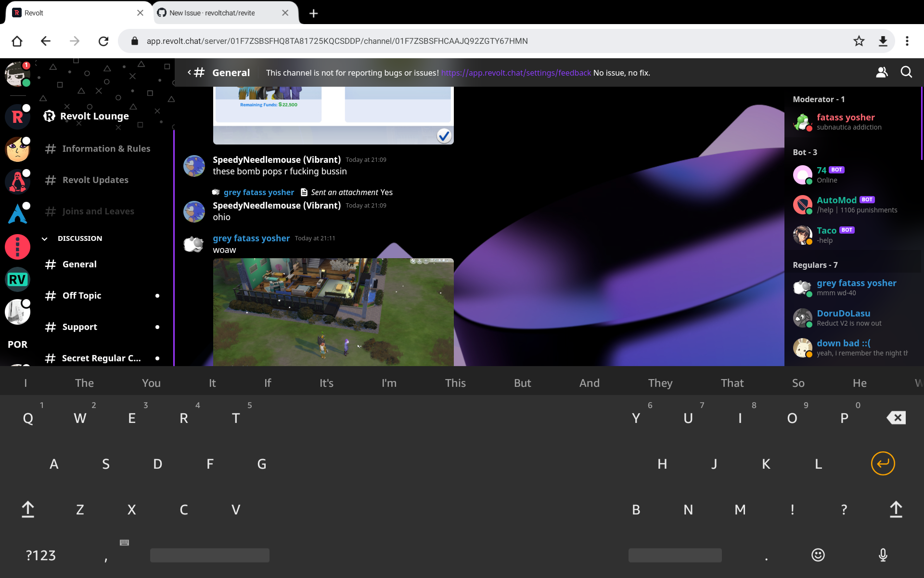This screenshot has height=578, width=924.
Task: Expand the browser three-dot menu
Action: click(908, 41)
